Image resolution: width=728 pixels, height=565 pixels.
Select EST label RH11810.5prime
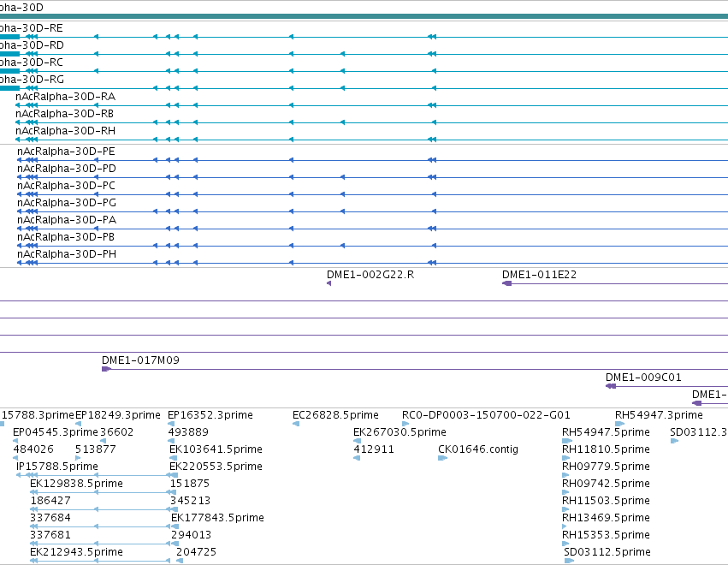coord(606,449)
